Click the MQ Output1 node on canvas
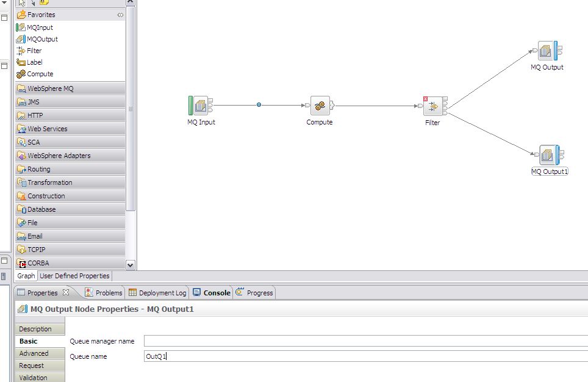Screen dimensions: 588x382 tap(549, 154)
